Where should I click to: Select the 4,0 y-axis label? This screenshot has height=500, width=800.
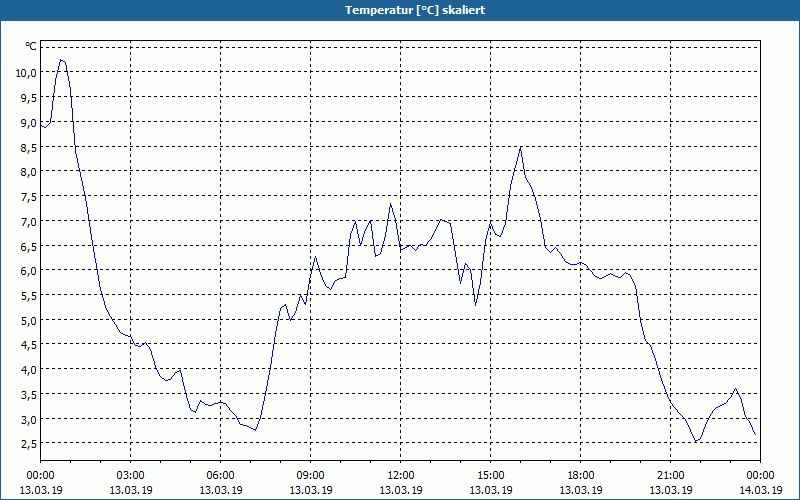click(x=29, y=370)
